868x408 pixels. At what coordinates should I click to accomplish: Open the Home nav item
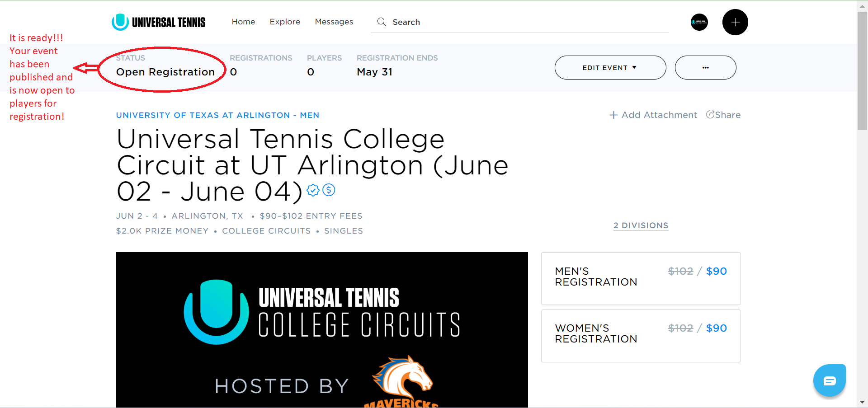click(243, 22)
